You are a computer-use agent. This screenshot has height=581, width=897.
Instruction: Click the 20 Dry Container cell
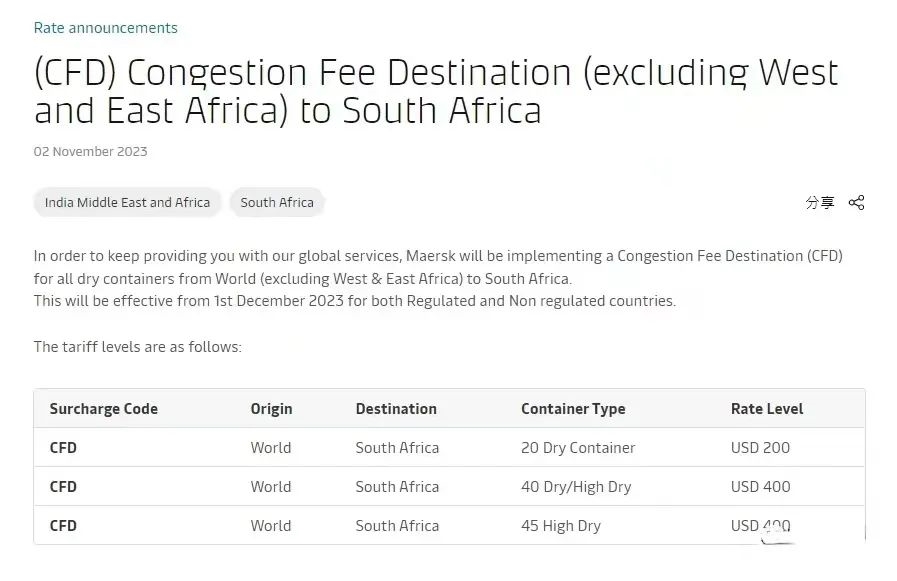click(578, 448)
